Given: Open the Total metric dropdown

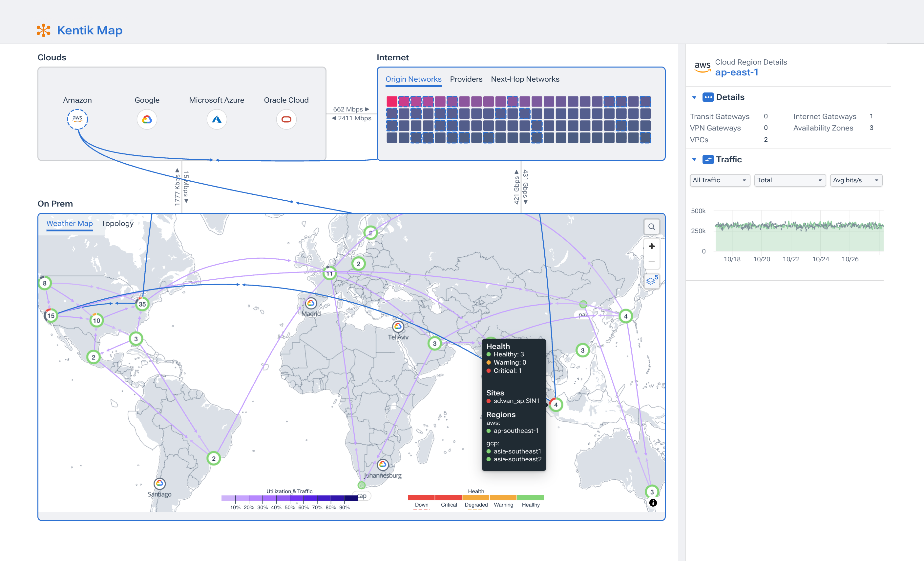Looking at the screenshot, I should point(789,180).
